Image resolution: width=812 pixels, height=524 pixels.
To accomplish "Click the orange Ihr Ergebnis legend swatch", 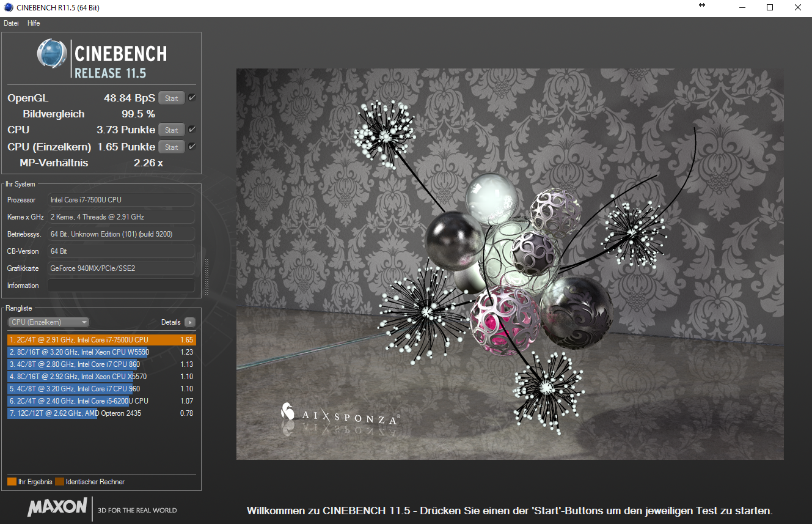I will tap(12, 482).
